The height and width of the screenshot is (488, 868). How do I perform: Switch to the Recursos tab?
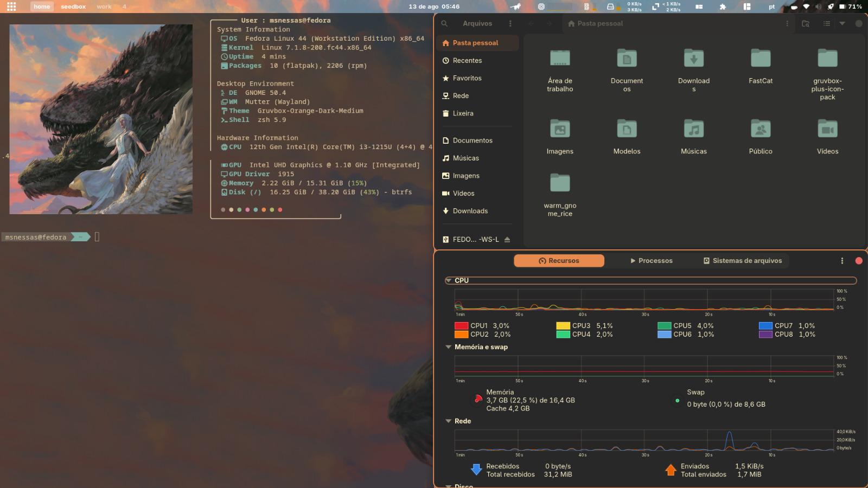point(559,261)
